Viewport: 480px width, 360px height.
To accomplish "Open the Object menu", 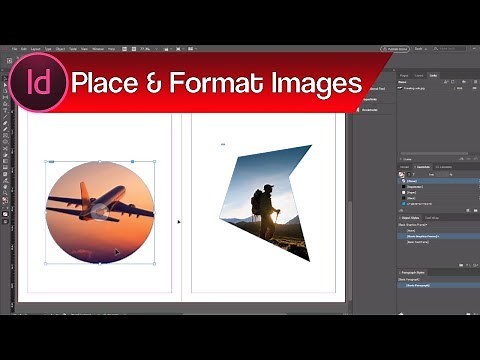I will tap(60, 49).
